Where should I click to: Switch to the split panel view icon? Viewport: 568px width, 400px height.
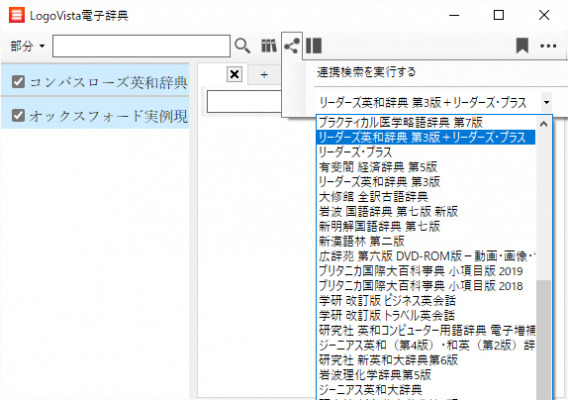(314, 46)
